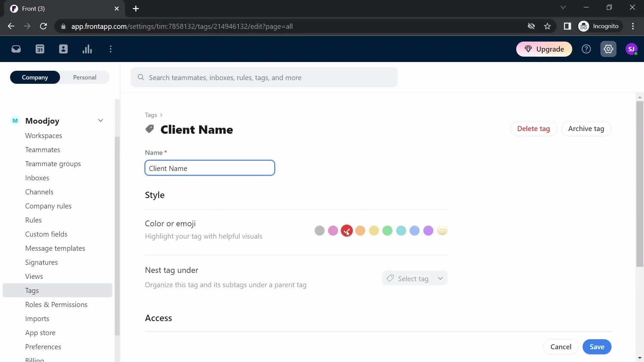This screenshot has width=644, height=362.
Task: Click the Upgrade button
Action: 544,49
